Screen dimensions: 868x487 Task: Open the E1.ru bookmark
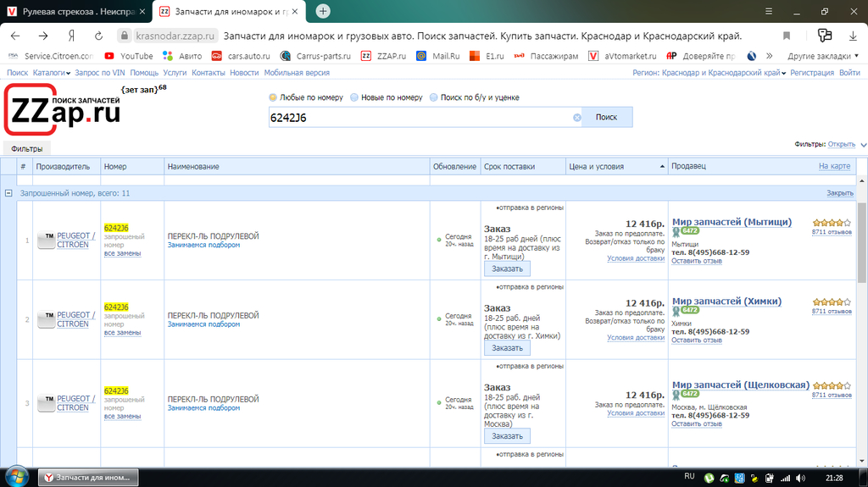pos(487,56)
